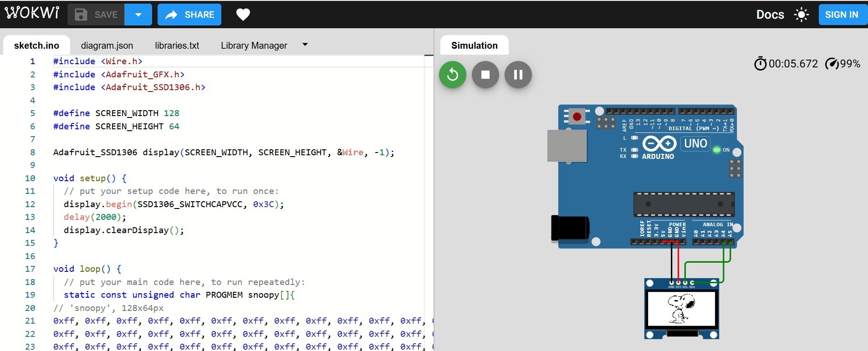Click the PROGMEM snoopy array line
Screen dimensions: 868x351
coord(179,295)
